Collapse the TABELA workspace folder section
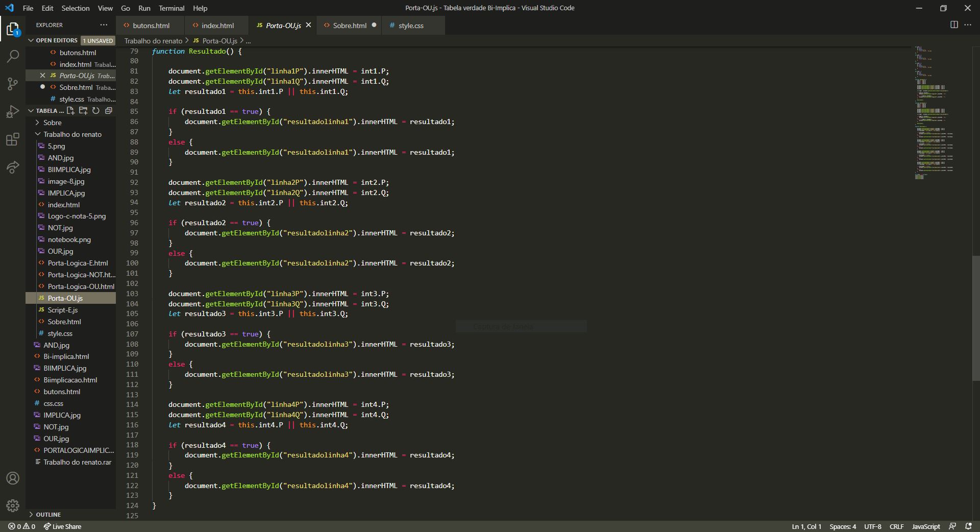 click(46, 111)
